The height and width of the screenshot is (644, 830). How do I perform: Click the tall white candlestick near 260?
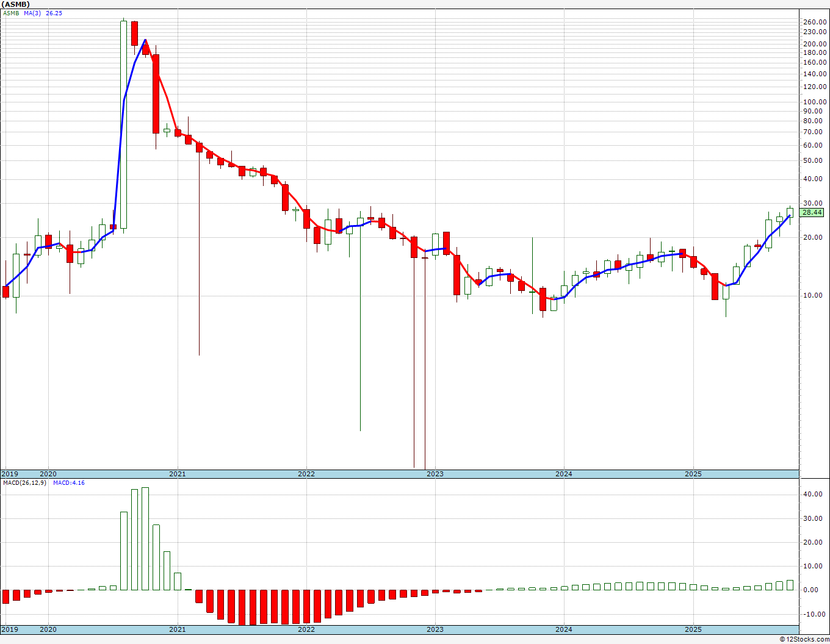[x=123, y=125]
